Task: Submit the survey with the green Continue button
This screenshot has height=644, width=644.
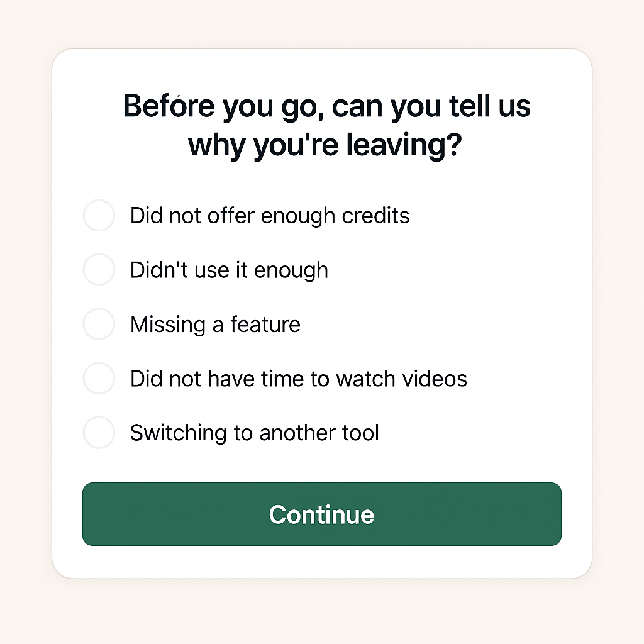Action: pos(322,514)
